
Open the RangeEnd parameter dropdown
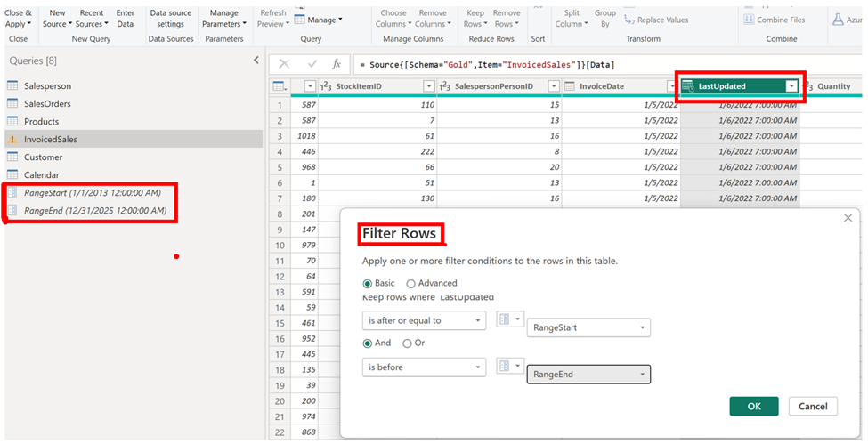(588, 375)
